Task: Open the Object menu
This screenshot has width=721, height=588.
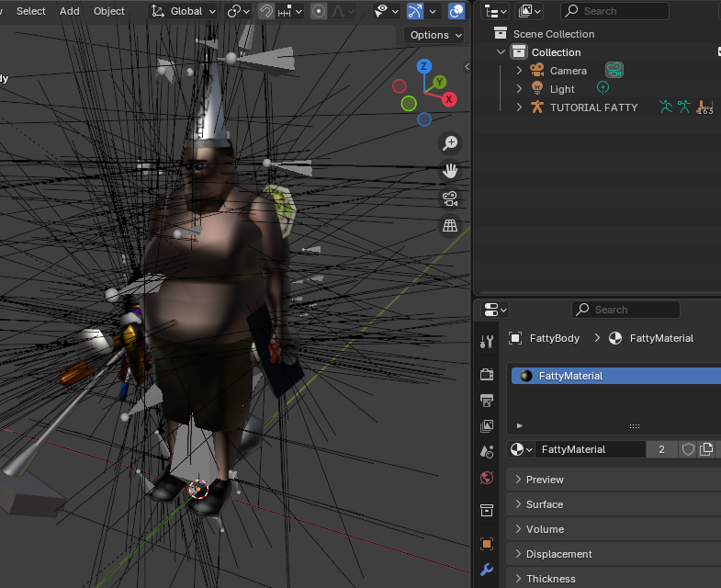Action: pyautogui.click(x=109, y=11)
